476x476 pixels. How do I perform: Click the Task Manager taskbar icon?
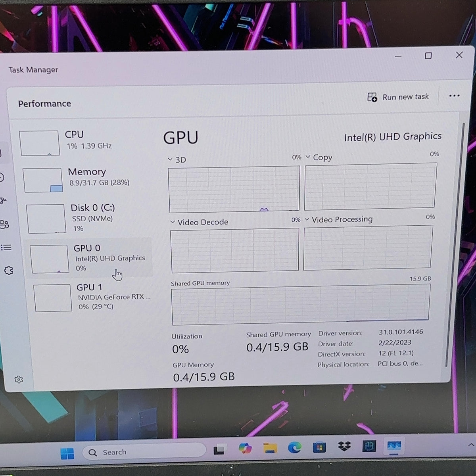coord(394,446)
